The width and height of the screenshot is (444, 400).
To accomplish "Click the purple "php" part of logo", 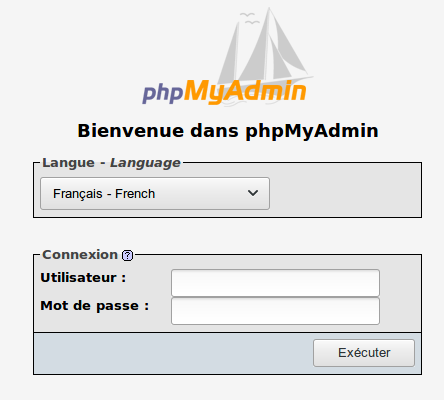I will click(x=163, y=93).
